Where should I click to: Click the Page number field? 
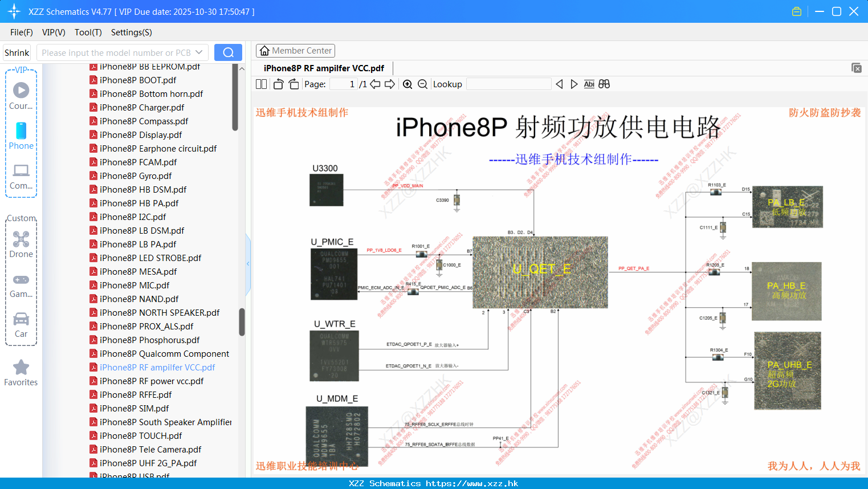(x=344, y=84)
